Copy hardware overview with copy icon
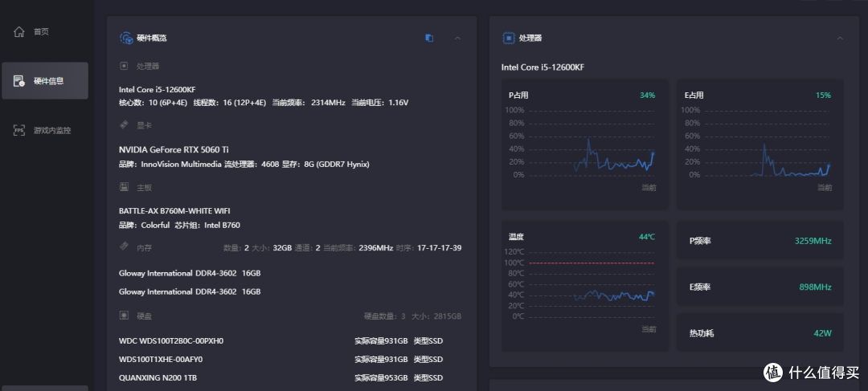The image size is (868, 391). click(429, 39)
